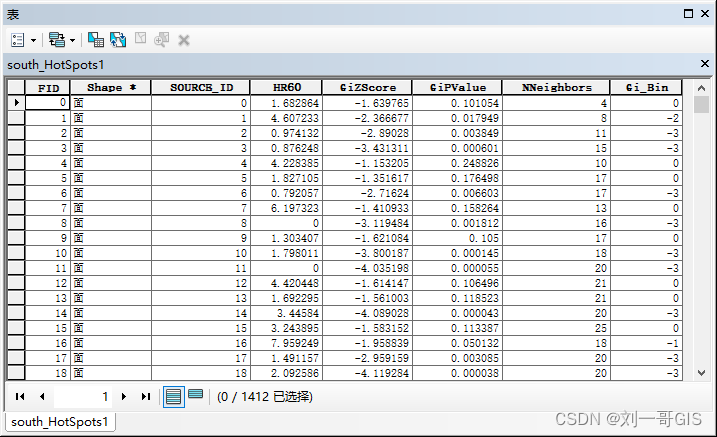Click the FID column header

48,88
